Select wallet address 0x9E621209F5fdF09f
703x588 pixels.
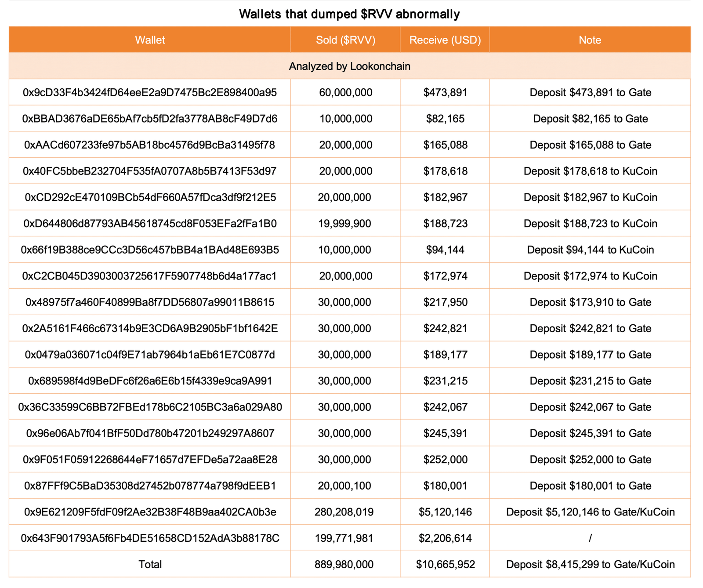pos(150,512)
